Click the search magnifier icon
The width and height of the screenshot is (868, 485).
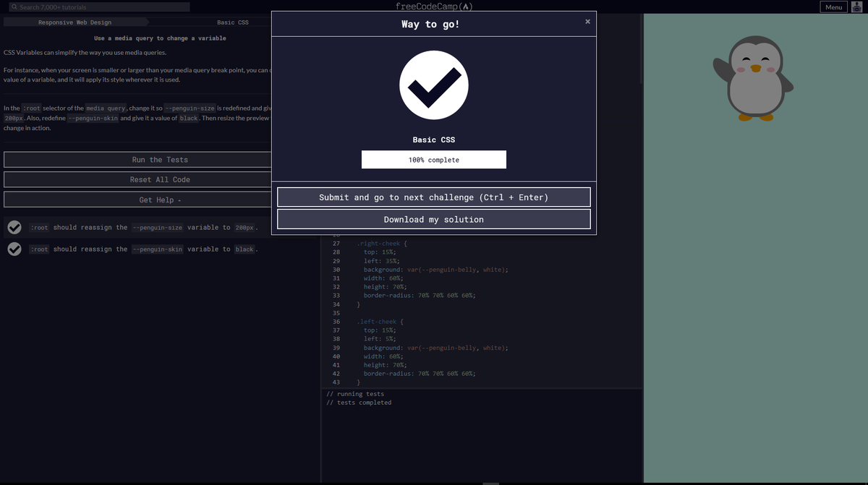pos(14,7)
